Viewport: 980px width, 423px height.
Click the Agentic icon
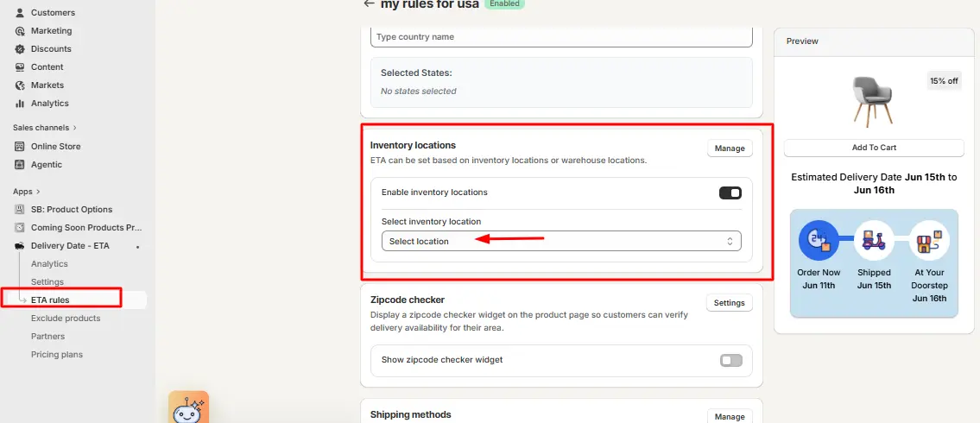(x=19, y=164)
